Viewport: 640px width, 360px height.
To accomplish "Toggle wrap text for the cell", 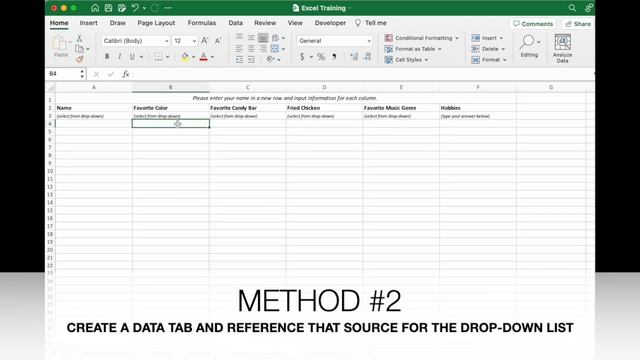I will tap(276, 38).
